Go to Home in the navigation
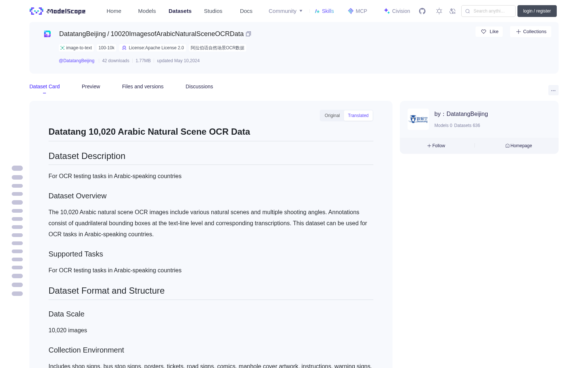 114,11
